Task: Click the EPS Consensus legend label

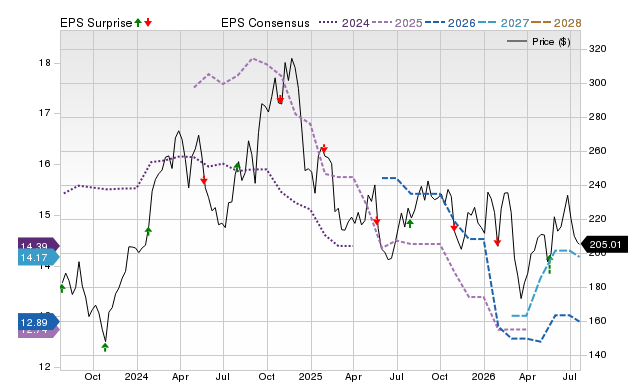Action: (265, 23)
